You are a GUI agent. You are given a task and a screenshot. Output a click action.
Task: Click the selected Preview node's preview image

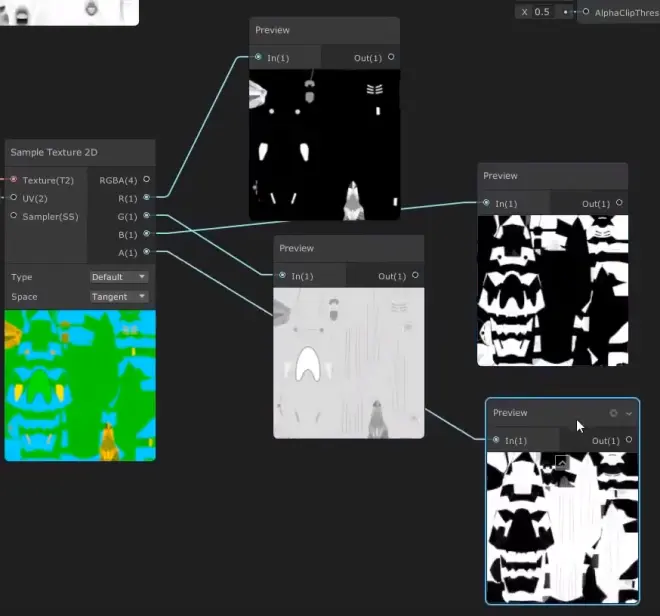coord(562,528)
